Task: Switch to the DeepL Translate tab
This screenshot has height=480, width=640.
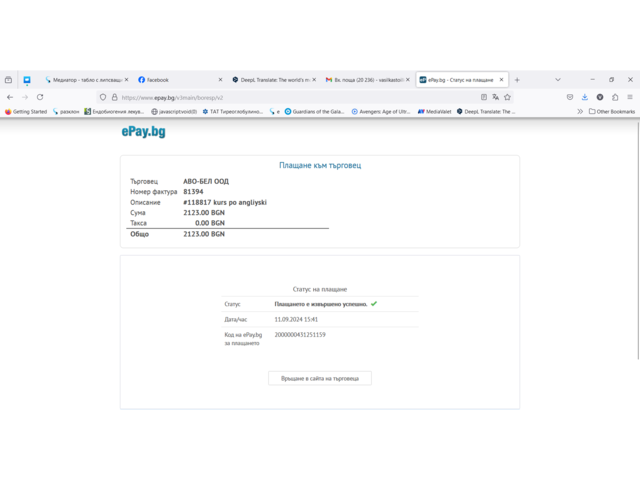Action: [x=270, y=79]
